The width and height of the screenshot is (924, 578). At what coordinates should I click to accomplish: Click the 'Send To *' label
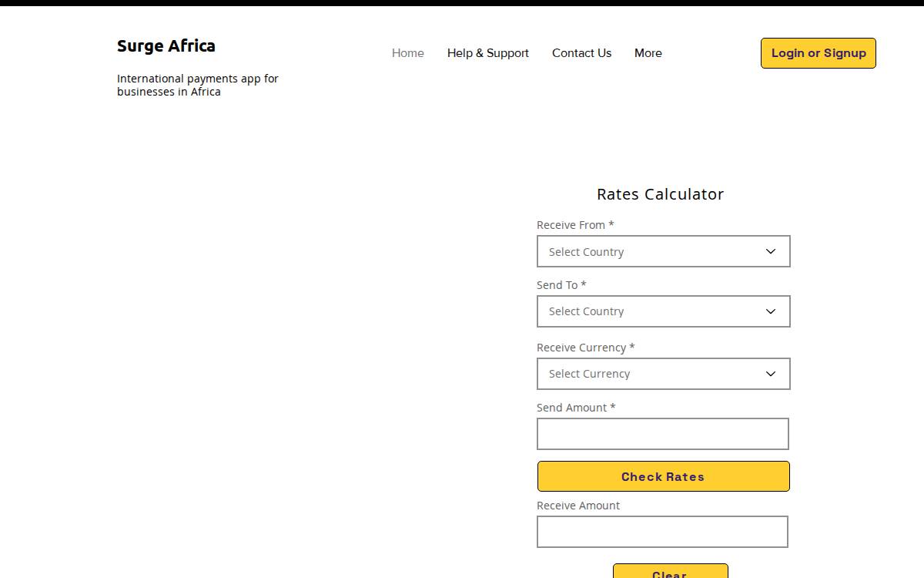click(561, 285)
